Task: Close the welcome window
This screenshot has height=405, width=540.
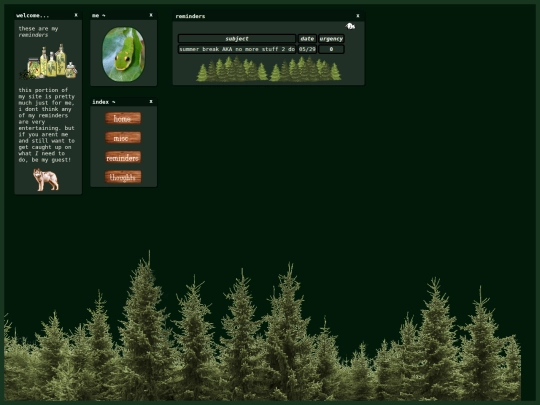Action: click(76, 15)
